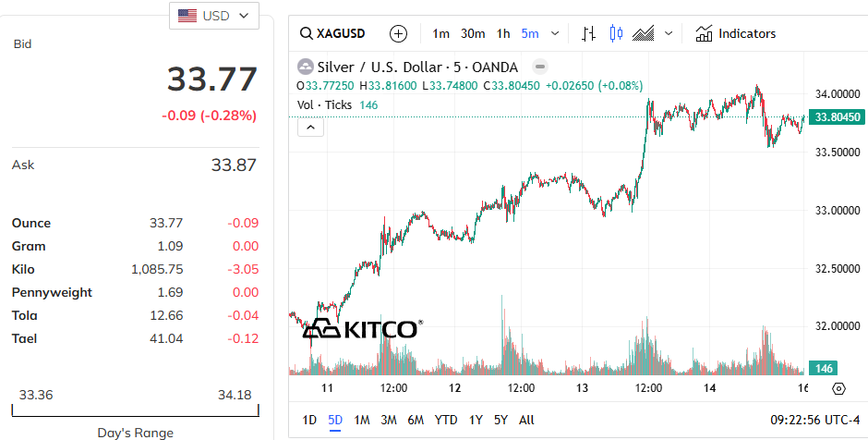Viewport: 868px width, 440px height.
Task: Select the 1h interval button
Action: pyautogui.click(x=503, y=34)
